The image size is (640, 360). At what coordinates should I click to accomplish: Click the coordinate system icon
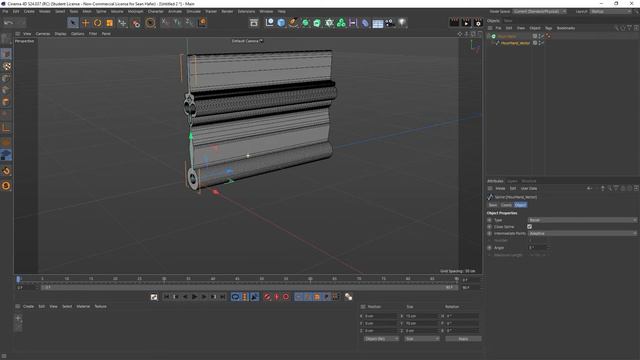pyautogui.click(x=203, y=22)
